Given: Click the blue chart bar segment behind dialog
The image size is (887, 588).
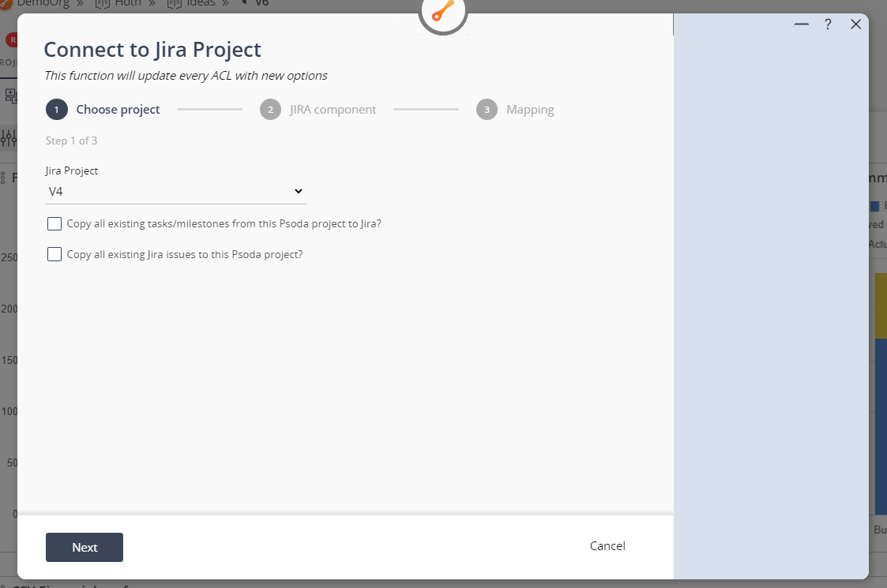Looking at the screenshot, I should point(881,427).
